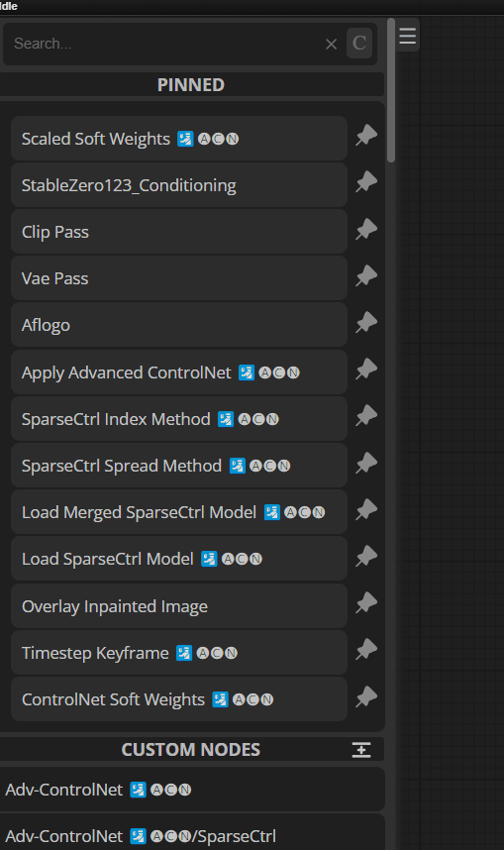Unpin Timestep Keyframe node

click(366, 650)
